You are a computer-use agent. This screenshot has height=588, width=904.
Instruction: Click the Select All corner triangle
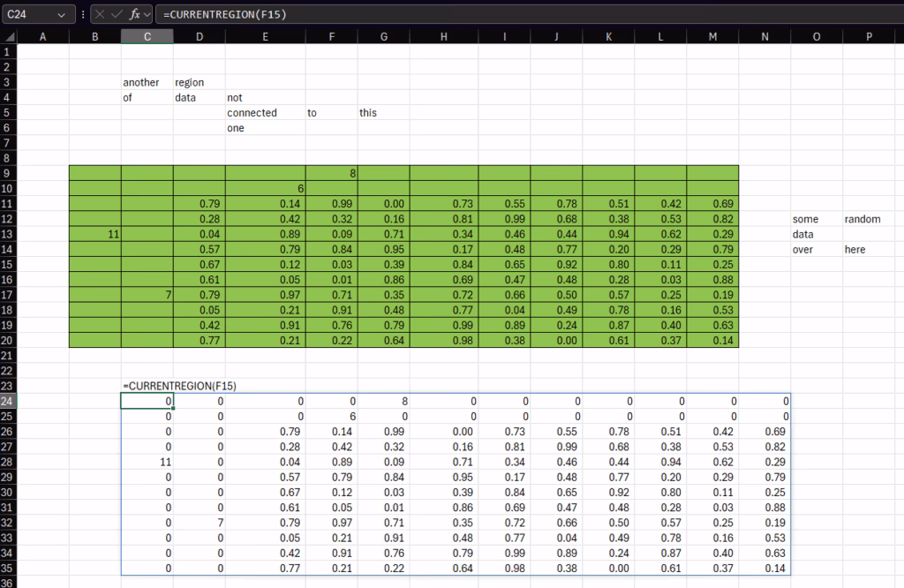click(x=9, y=37)
